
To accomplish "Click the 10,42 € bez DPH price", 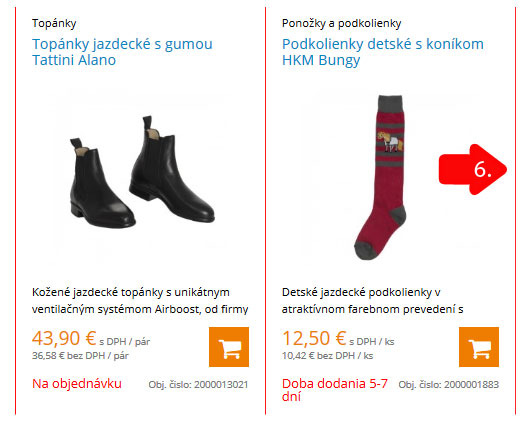I will [x=327, y=356].
